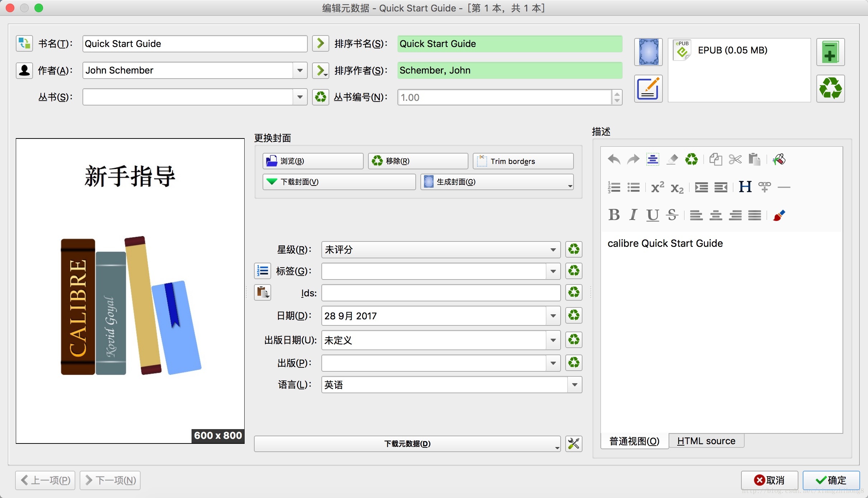The image size is (868, 498).
Task: Open tag editor icon beside 标签
Action: click(263, 271)
